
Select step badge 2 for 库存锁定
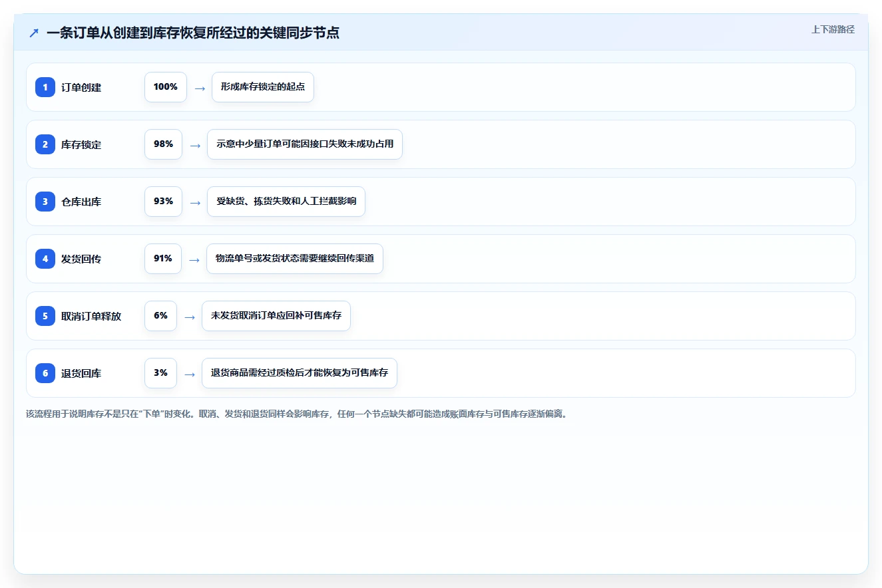click(x=45, y=144)
